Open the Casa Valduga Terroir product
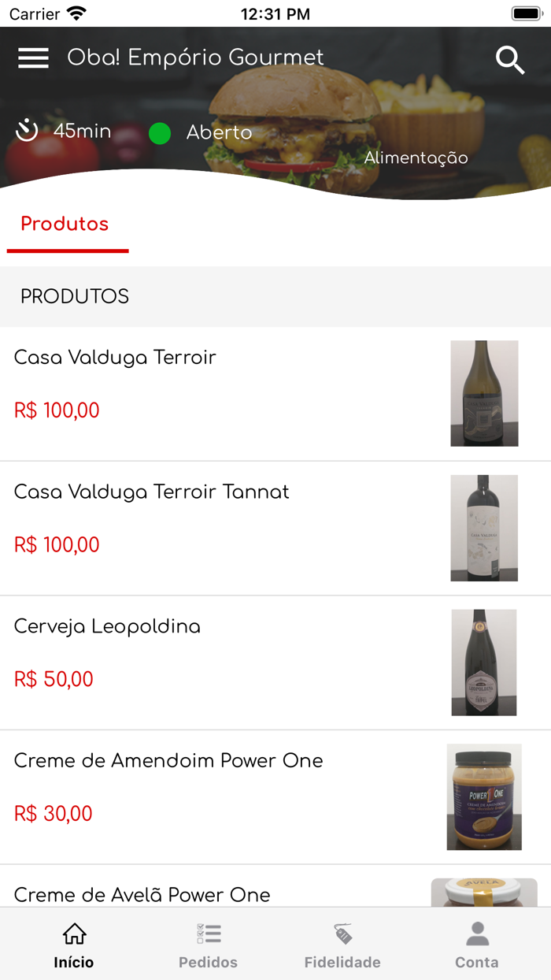Image resolution: width=551 pixels, height=980 pixels. click(115, 357)
